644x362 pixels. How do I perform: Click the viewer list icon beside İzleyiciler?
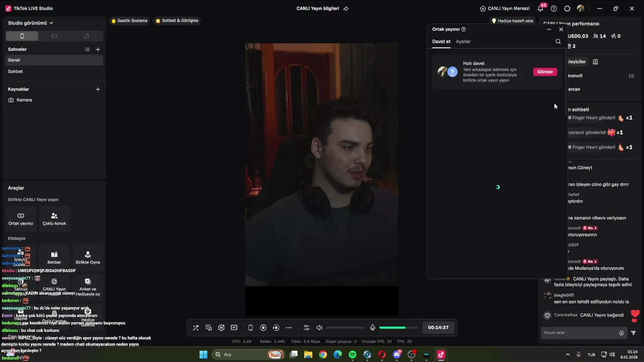(x=595, y=62)
